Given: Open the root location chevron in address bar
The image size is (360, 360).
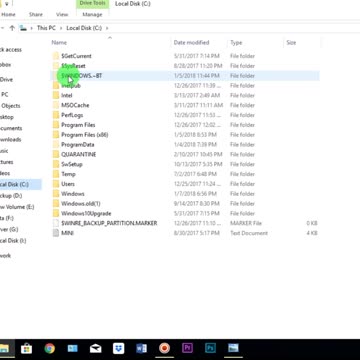Looking at the screenshot, I should pyautogui.click(x=31, y=28).
